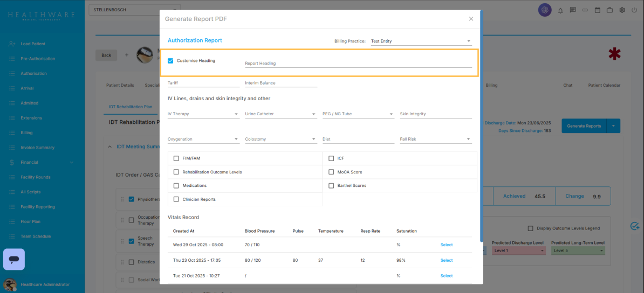Click the power logout icon
Image resolution: width=644 pixels, height=293 pixels.
(634, 10)
